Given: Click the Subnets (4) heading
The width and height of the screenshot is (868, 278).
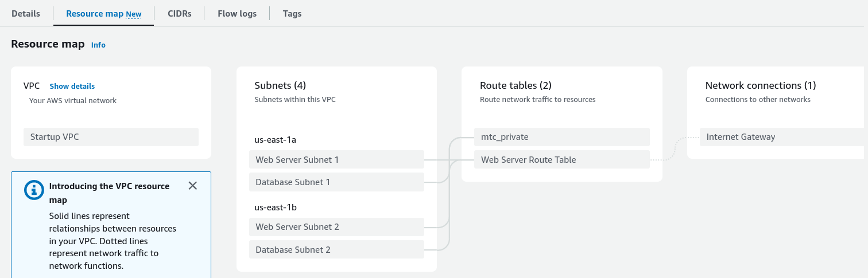Looking at the screenshot, I should [280, 85].
